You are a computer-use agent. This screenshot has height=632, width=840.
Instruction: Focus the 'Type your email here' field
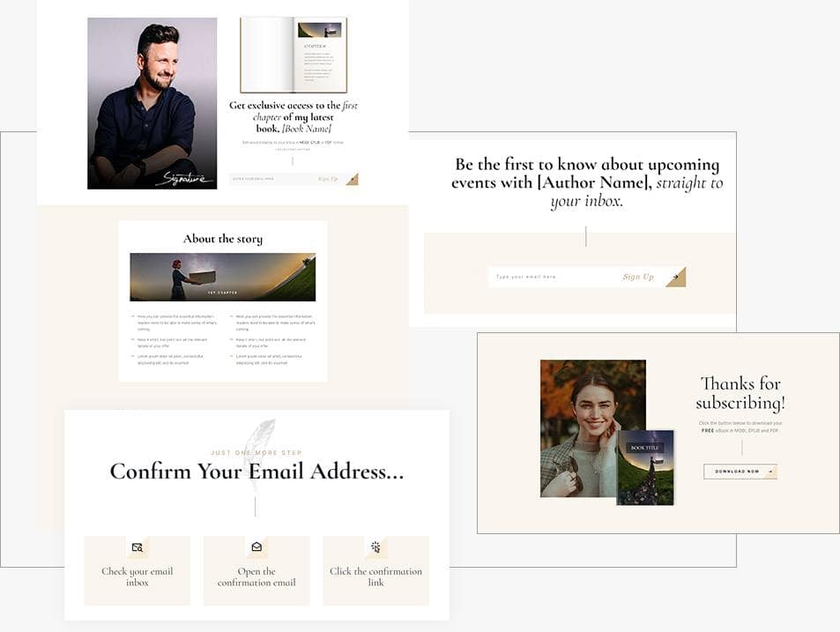pyautogui.click(x=550, y=277)
